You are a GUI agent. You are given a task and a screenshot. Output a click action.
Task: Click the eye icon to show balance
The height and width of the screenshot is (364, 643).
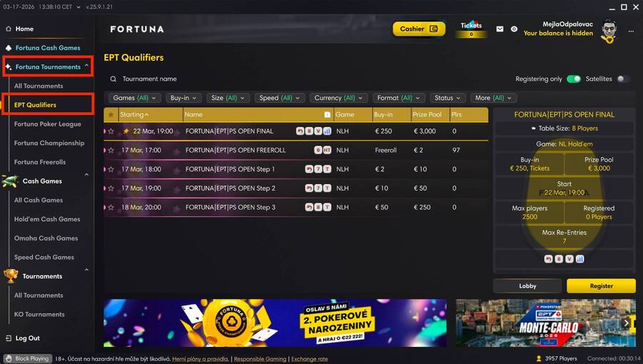point(514,29)
